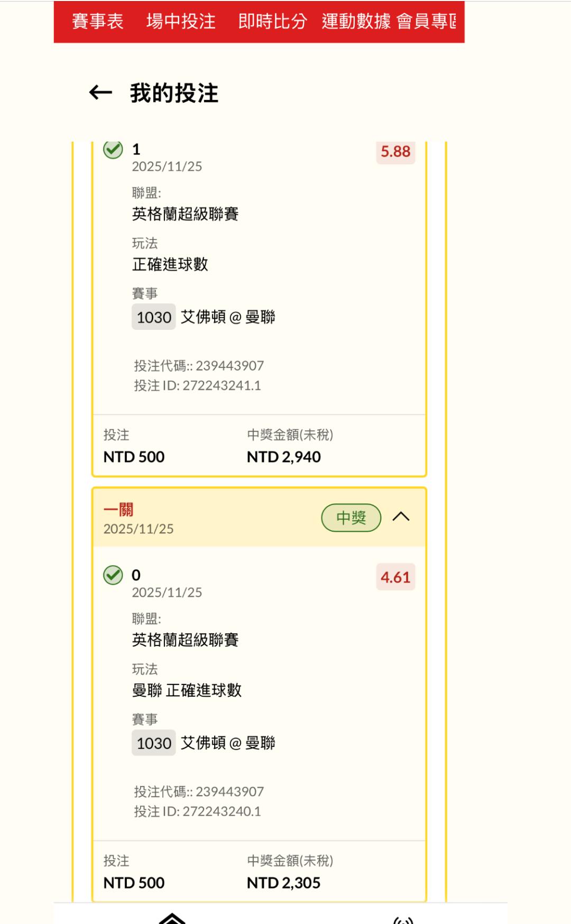Image resolution: width=571 pixels, height=924 pixels.
Task: Tap match code 1030 in first bet
Action: pyautogui.click(x=154, y=317)
